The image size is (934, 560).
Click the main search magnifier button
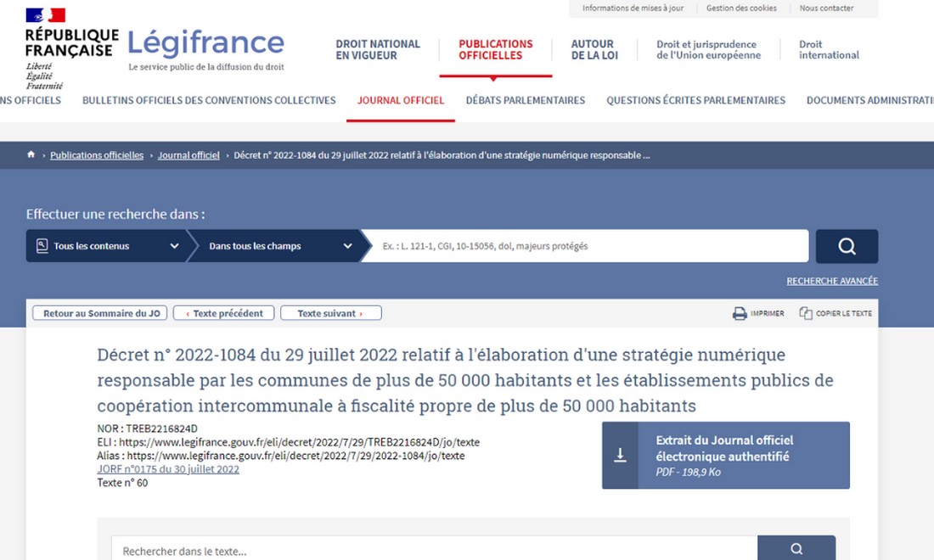[846, 245]
